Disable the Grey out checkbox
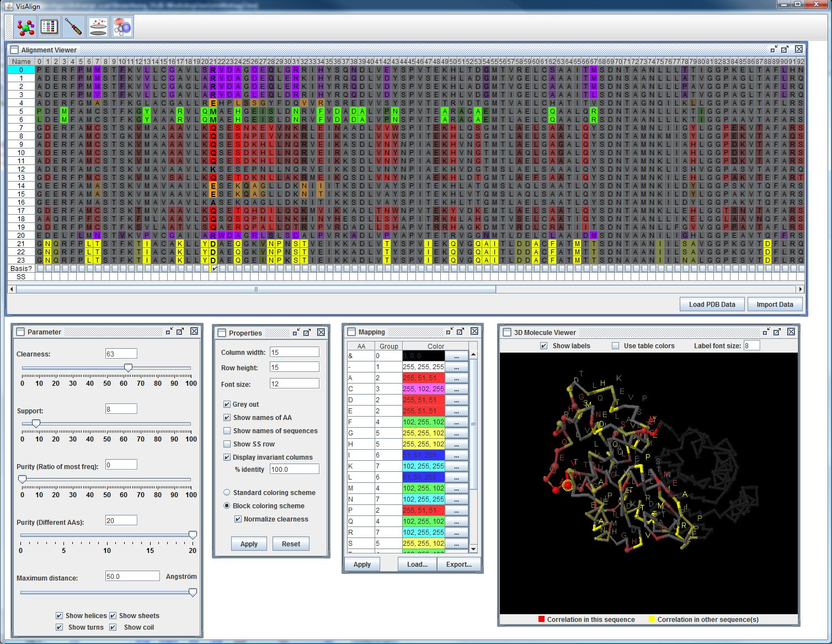Image resolution: width=832 pixels, height=644 pixels. [227, 405]
